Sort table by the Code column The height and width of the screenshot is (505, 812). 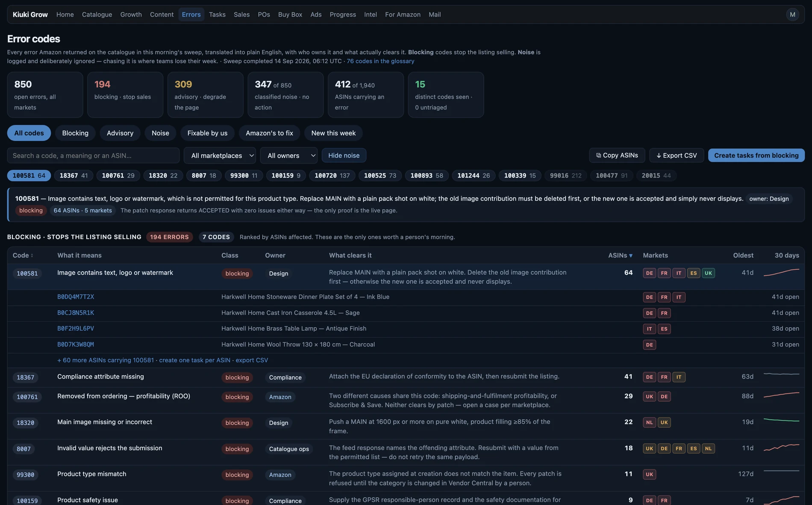(23, 255)
